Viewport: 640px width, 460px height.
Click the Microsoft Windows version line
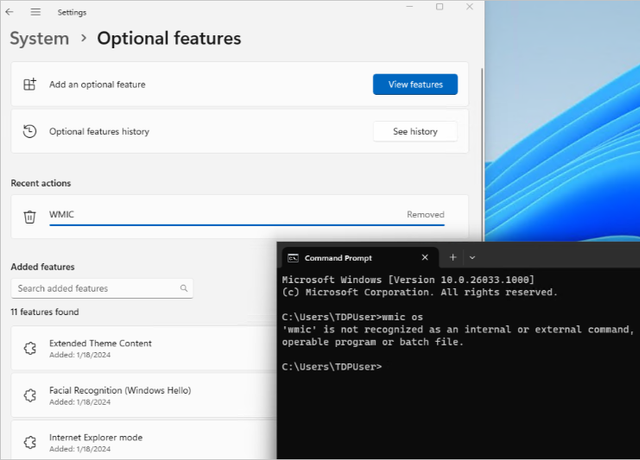(x=408, y=280)
